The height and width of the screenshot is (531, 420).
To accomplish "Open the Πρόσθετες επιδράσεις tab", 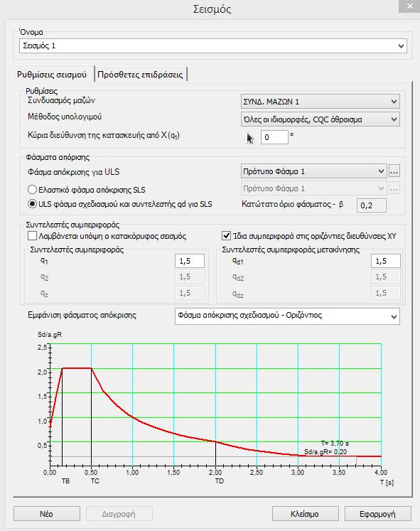I will [140, 75].
